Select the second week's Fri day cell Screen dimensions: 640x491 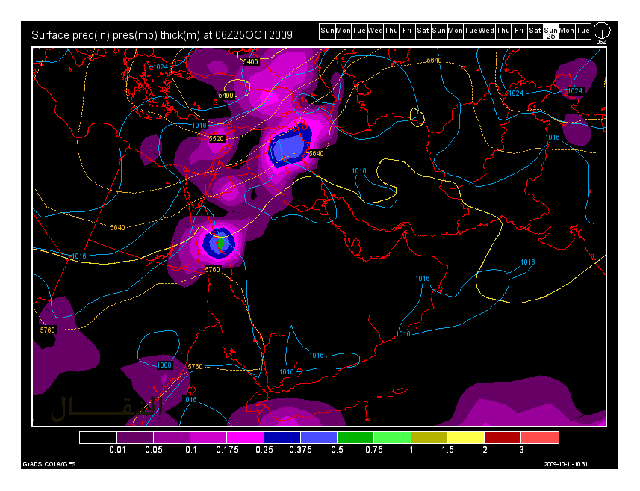point(519,31)
